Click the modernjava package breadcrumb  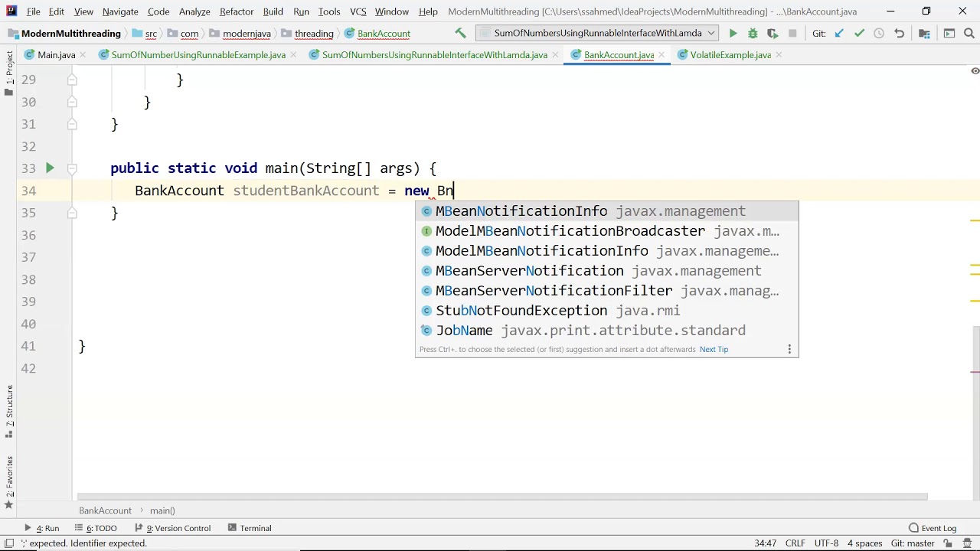pos(240,34)
